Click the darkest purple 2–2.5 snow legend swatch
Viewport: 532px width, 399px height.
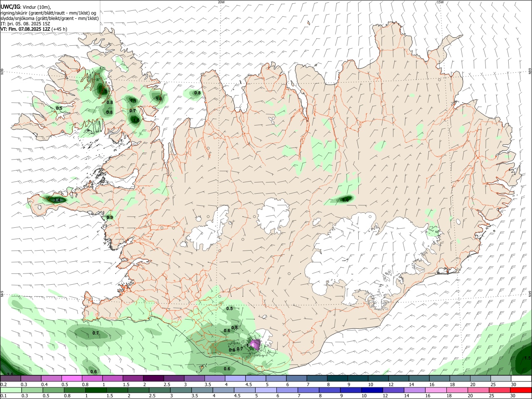coord(153,379)
